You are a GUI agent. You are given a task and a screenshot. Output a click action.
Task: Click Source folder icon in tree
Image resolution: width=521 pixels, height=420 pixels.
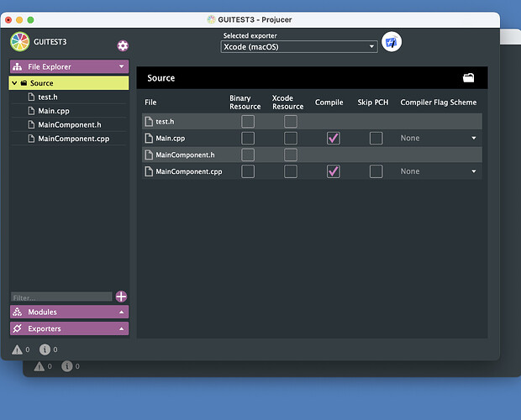24,83
